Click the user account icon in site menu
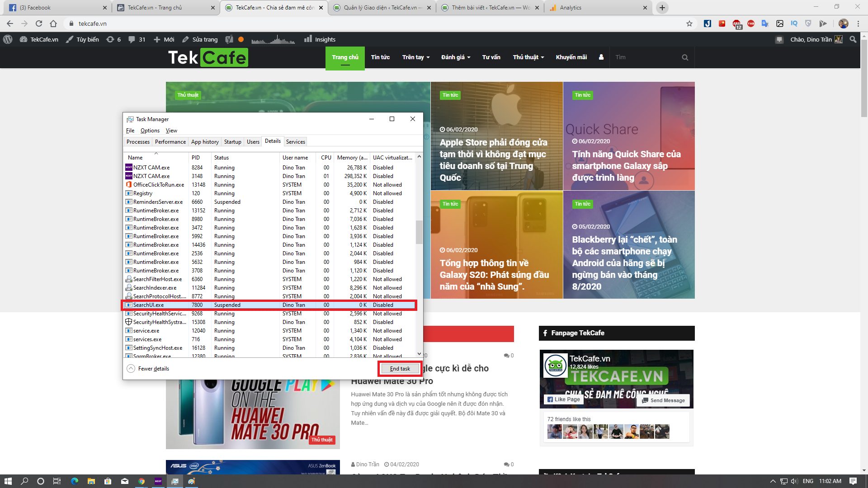Screen dimensions: 868x488 click(x=601, y=57)
